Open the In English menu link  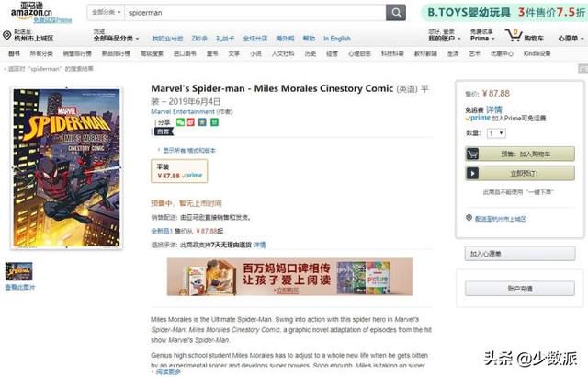tap(337, 39)
